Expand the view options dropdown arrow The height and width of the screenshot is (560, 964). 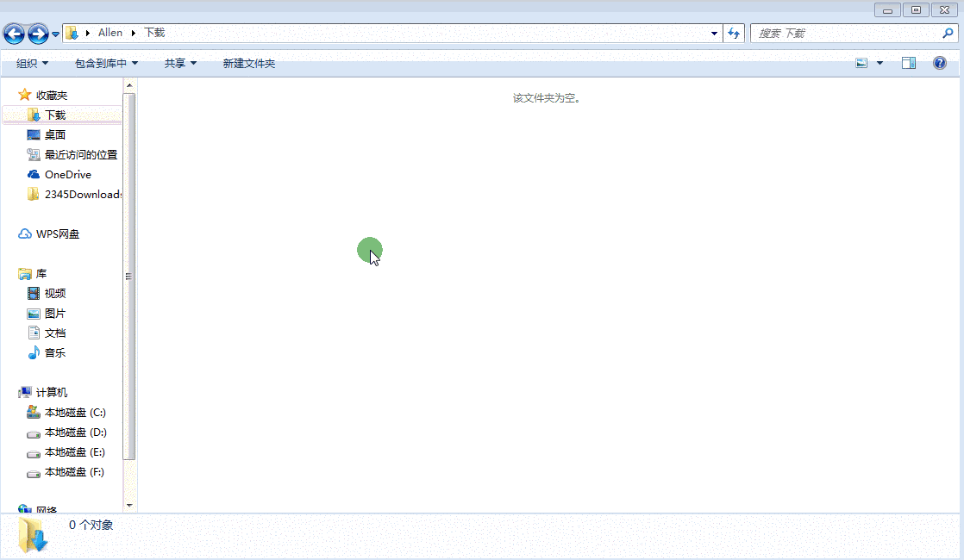point(879,63)
